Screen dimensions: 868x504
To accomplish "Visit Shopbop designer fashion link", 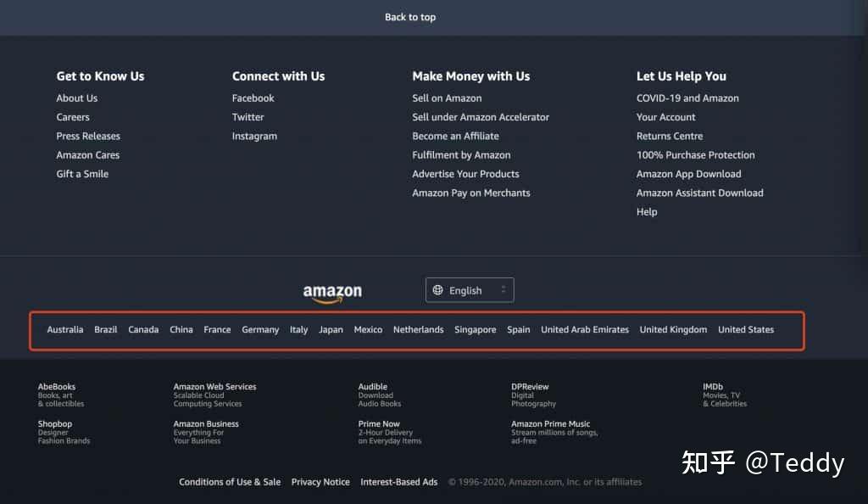I will [x=64, y=432].
